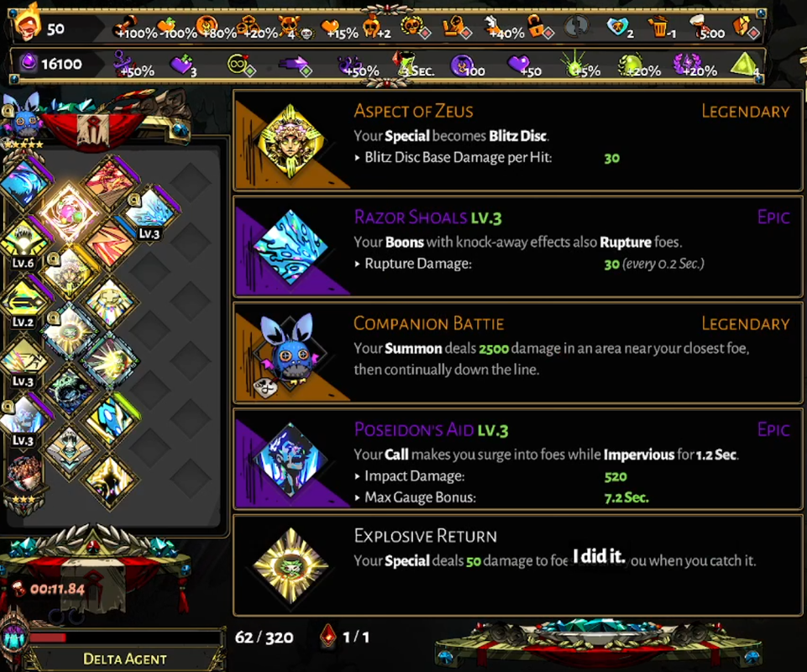Viewport: 807px width, 672px height.
Task: Click the red health bar
Action: (x=49, y=638)
